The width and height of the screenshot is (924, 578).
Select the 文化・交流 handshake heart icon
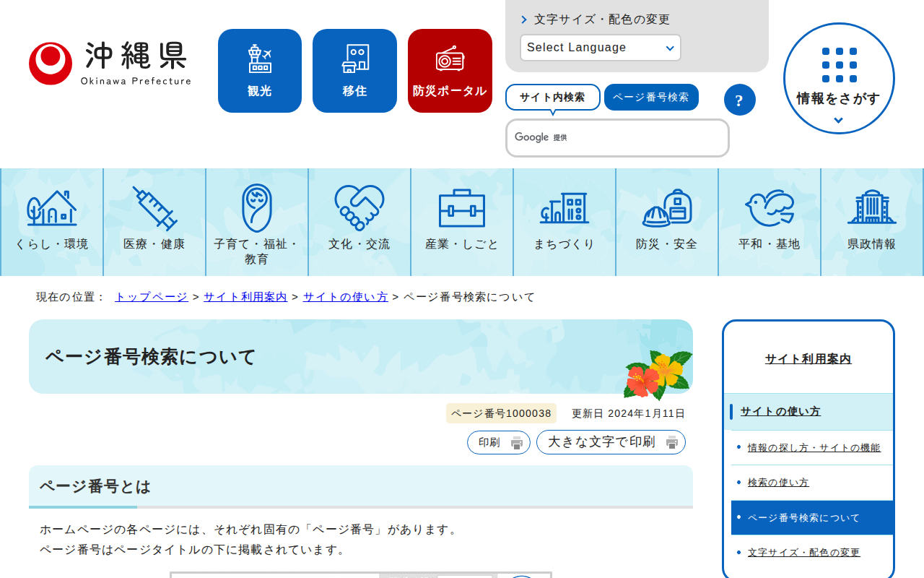pyautogui.click(x=359, y=208)
